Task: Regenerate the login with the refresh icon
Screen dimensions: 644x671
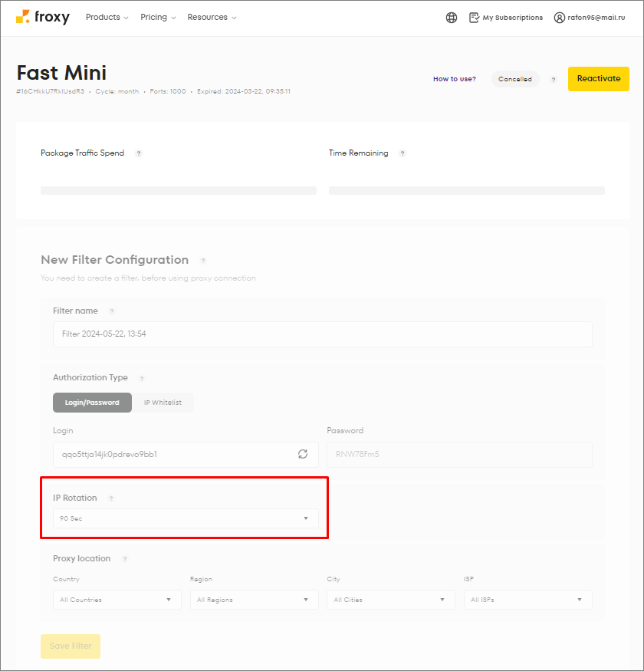Action: 303,454
